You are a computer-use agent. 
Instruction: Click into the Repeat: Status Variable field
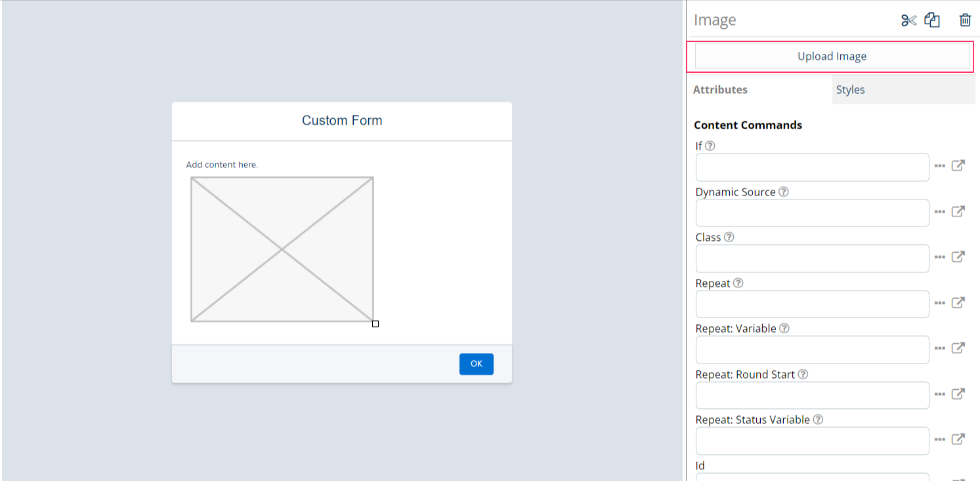coord(812,441)
